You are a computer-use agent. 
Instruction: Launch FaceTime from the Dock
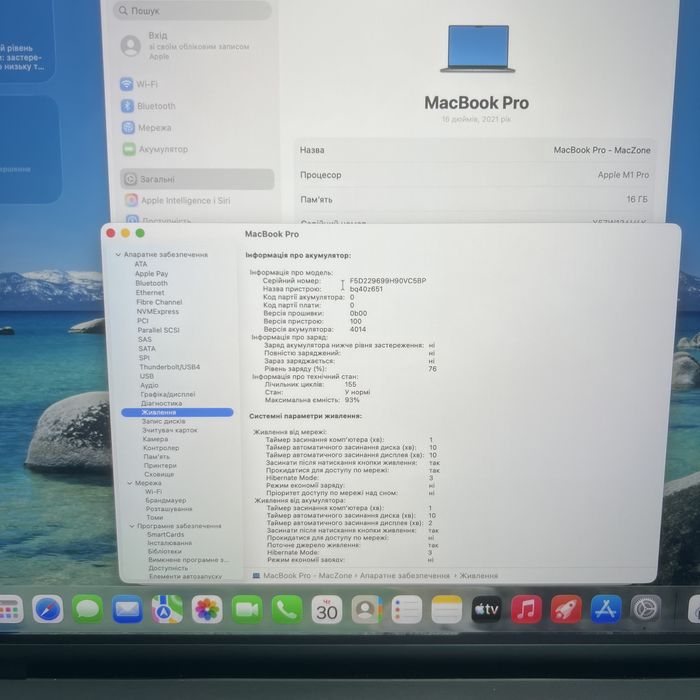coord(247,609)
